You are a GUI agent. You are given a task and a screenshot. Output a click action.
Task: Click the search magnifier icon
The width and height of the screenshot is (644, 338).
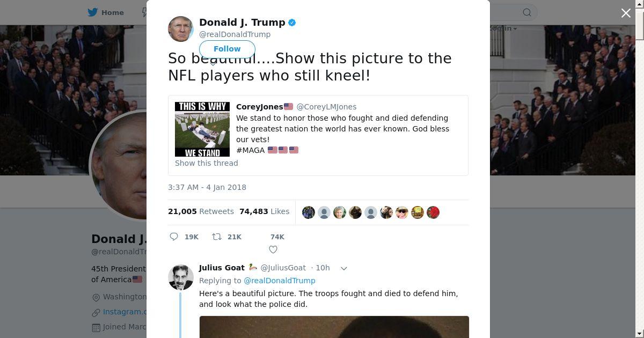pyautogui.click(x=527, y=12)
